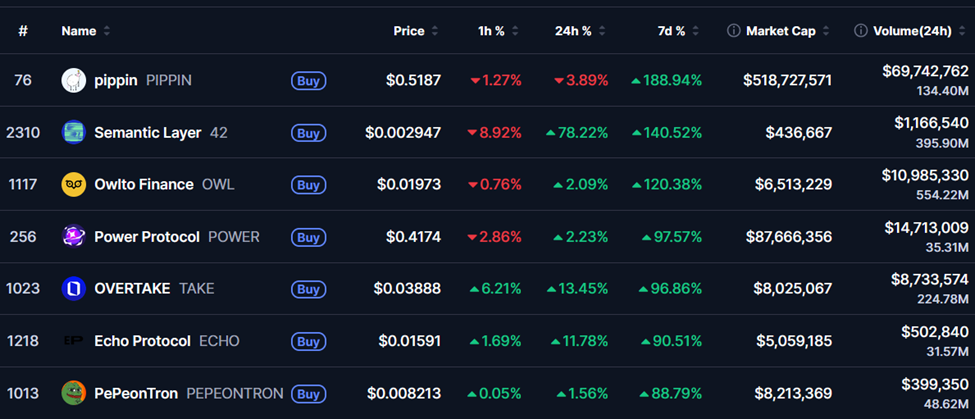Click the OVERTAKE coin logo icon
This screenshot has width=975, height=419.
74,289
